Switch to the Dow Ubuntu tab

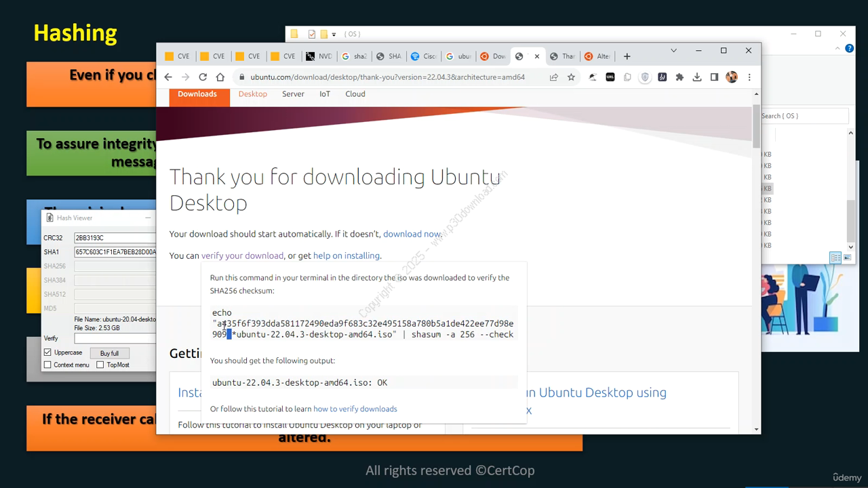493,56
